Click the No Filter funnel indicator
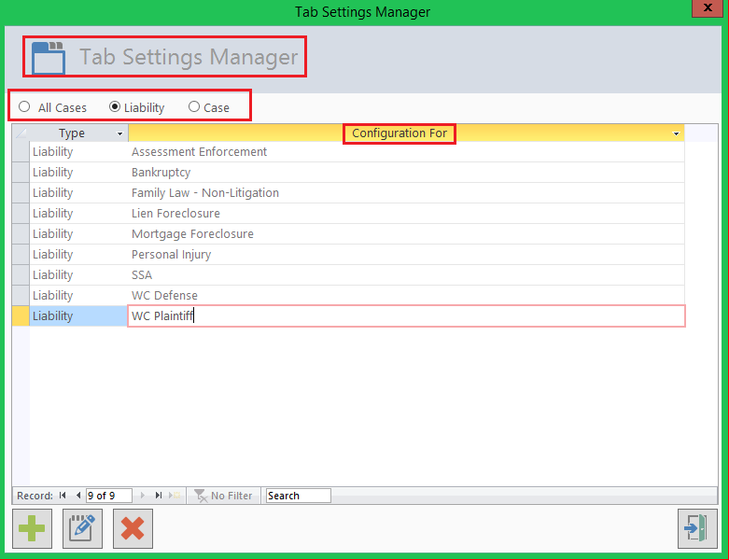The height and width of the screenshot is (560, 729). pyautogui.click(x=223, y=496)
